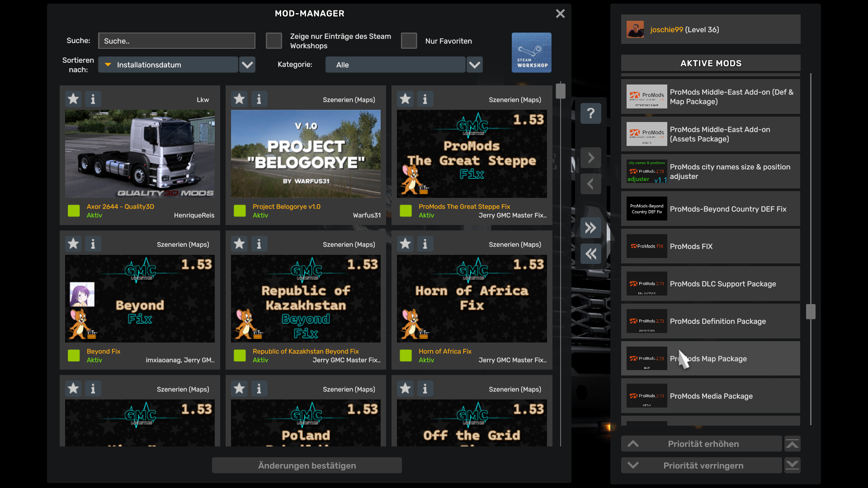The width and height of the screenshot is (868, 488).
Task: Toggle show only Steam Workshop entries
Action: (274, 41)
